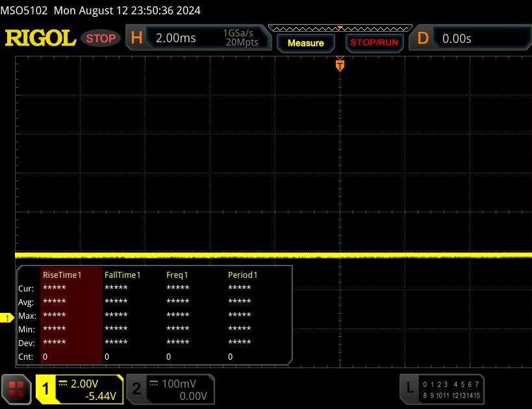Image resolution: width=532 pixels, height=409 pixels.
Task: Open the function navigation grid icon
Action: click(18, 389)
